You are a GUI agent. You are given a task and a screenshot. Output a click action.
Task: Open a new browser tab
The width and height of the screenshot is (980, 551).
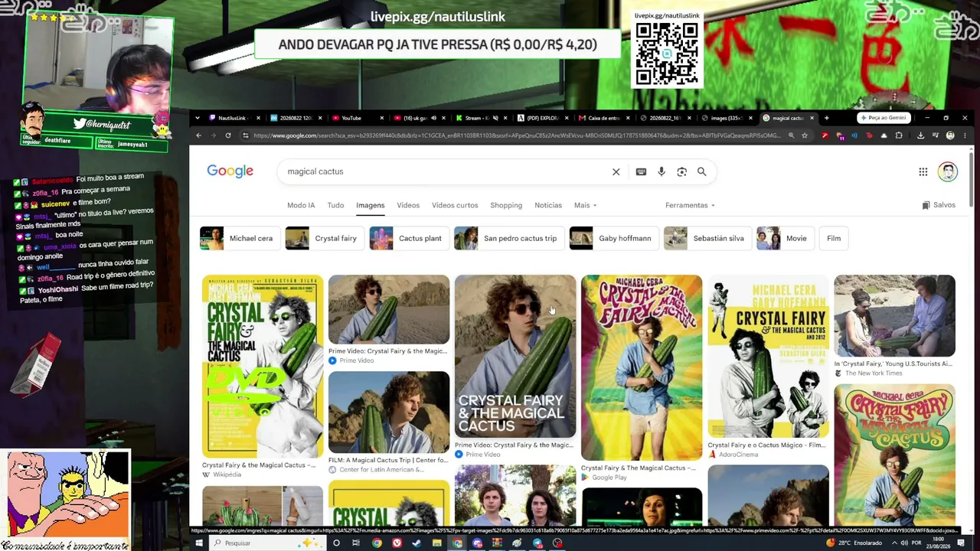click(x=826, y=118)
